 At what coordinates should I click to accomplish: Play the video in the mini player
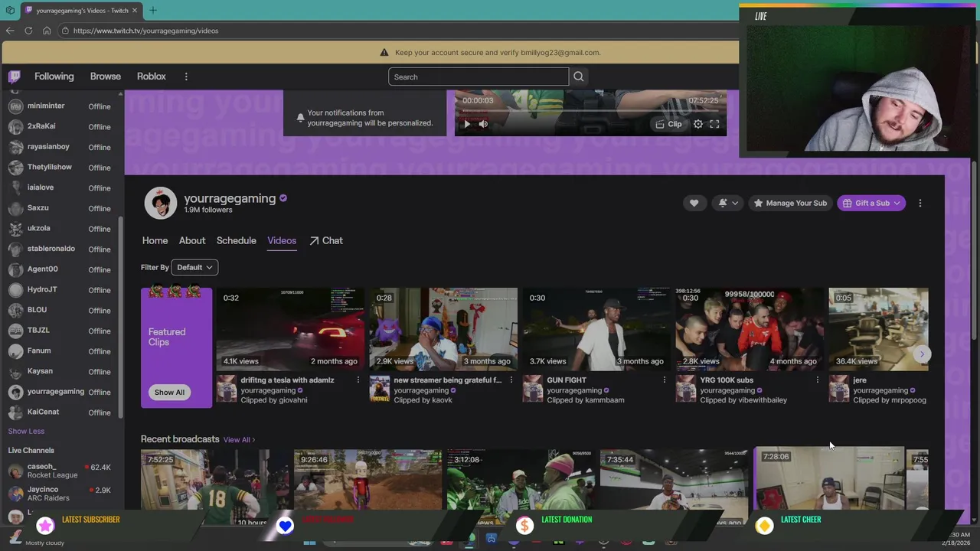coord(467,124)
